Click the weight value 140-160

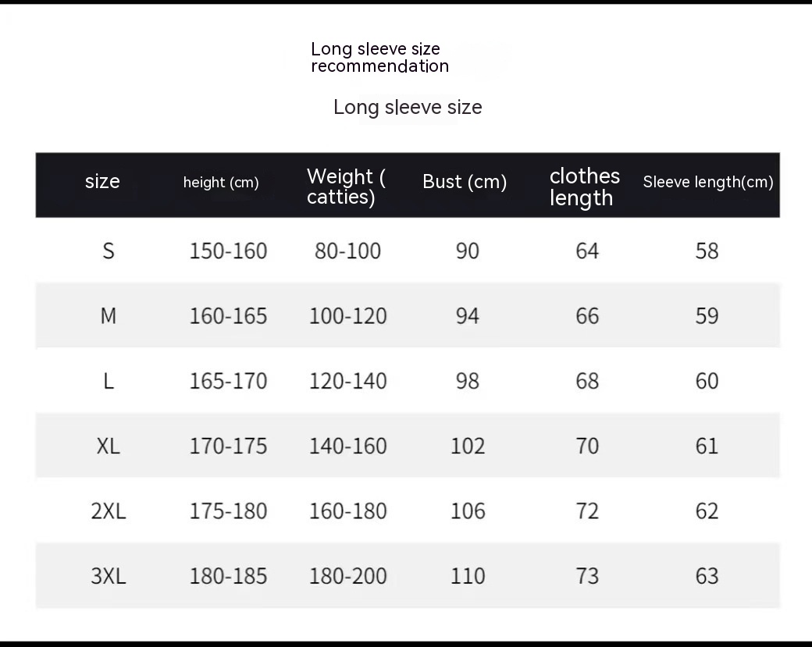[347, 446]
